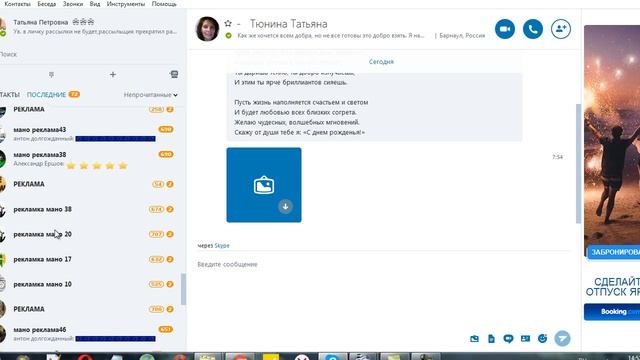Open chat мано реклама46
The image size is (640, 360).
(92, 334)
